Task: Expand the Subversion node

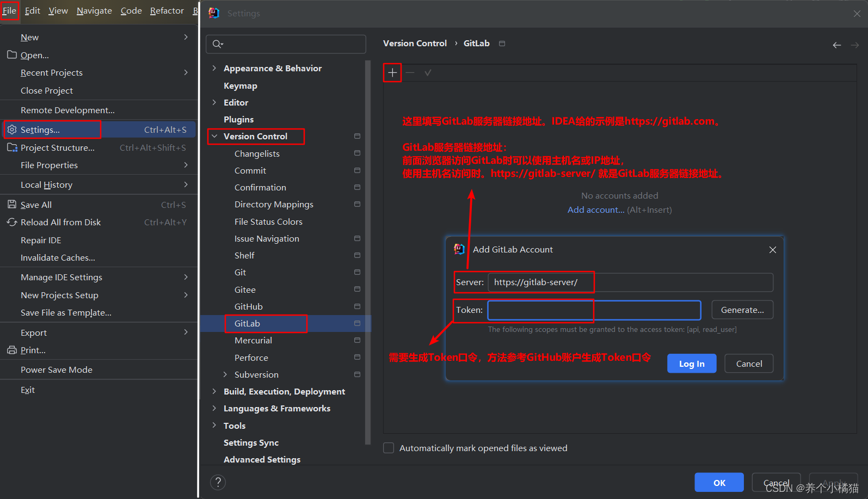Action: (225, 374)
